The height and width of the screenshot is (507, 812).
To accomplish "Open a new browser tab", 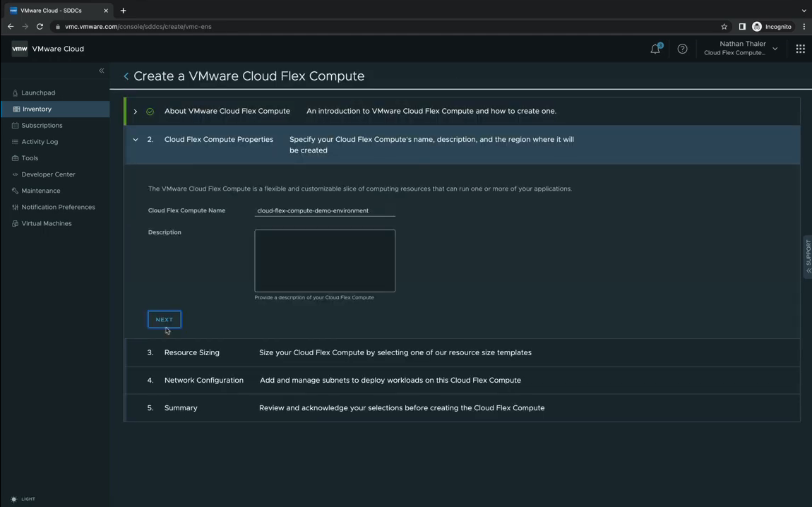I will (123, 11).
